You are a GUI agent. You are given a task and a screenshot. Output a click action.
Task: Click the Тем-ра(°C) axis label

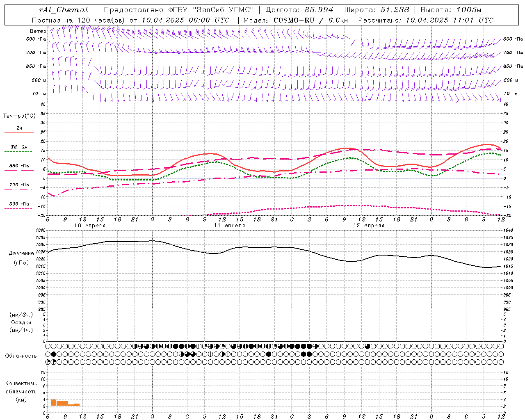pos(20,116)
